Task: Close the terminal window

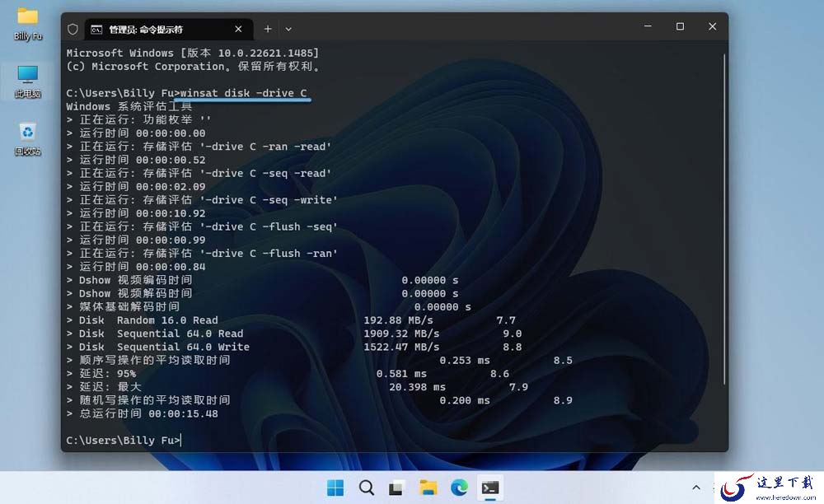Action: [x=712, y=26]
